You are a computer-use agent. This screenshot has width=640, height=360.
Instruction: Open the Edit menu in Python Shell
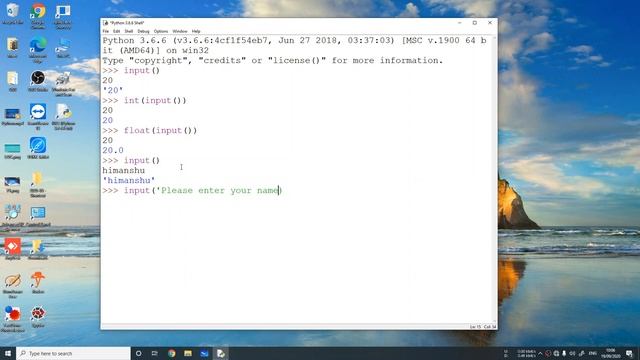tap(117, 31)
